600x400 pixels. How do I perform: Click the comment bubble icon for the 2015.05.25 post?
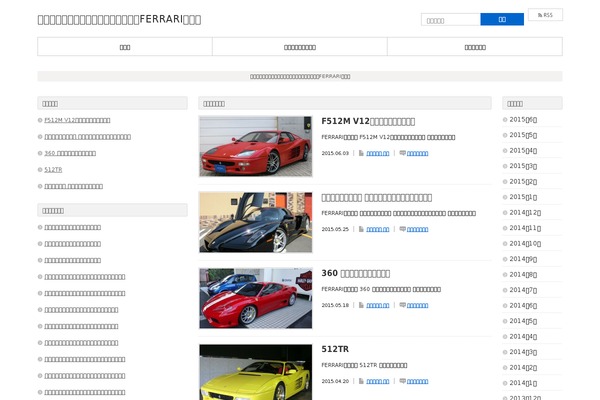coord(403,229)
